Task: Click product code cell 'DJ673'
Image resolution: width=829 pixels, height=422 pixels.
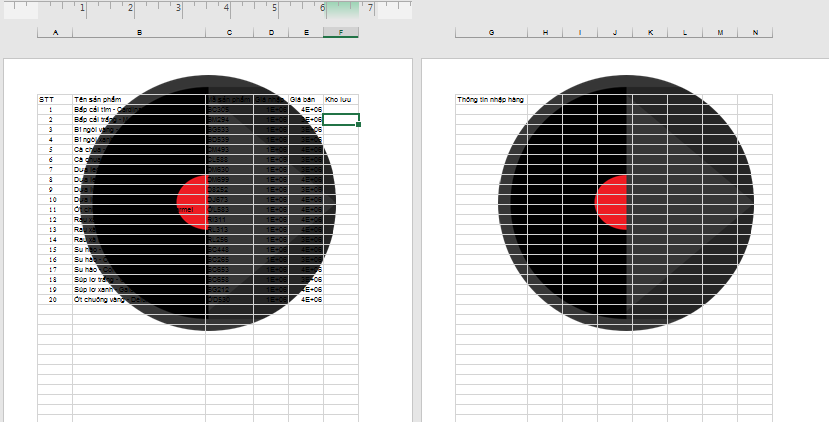Action: point(229,200)
